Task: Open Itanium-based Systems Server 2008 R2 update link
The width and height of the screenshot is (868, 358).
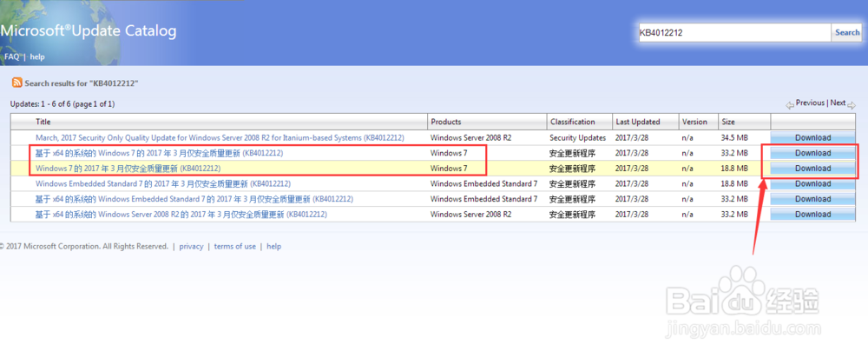Action: [220, 137]
